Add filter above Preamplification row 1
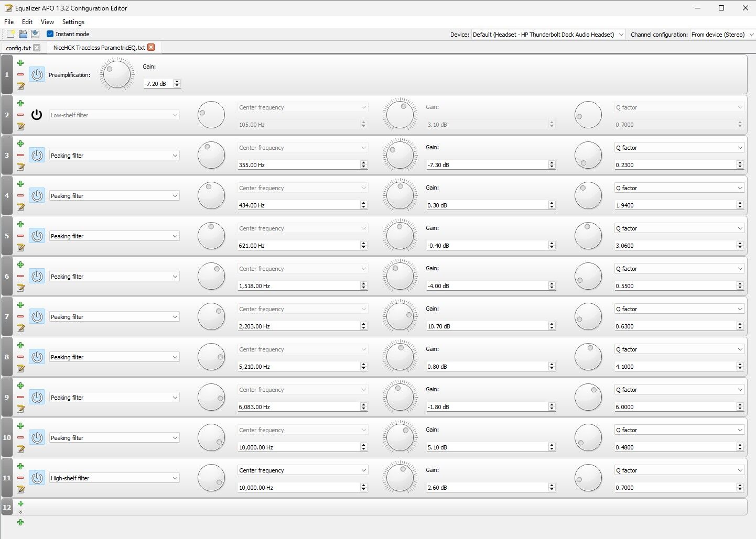Viewport: 756px width, 539px height. point(20,63)
